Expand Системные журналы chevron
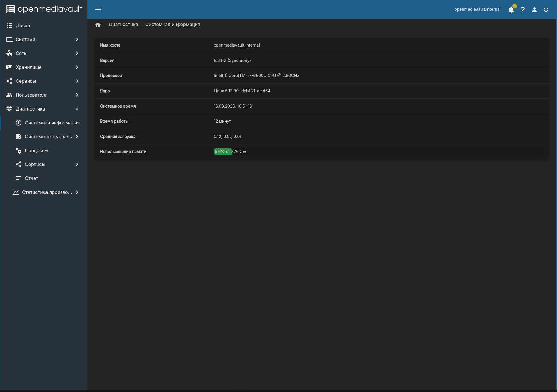This screenshot has height=392, width=557. tap(77, 137)
